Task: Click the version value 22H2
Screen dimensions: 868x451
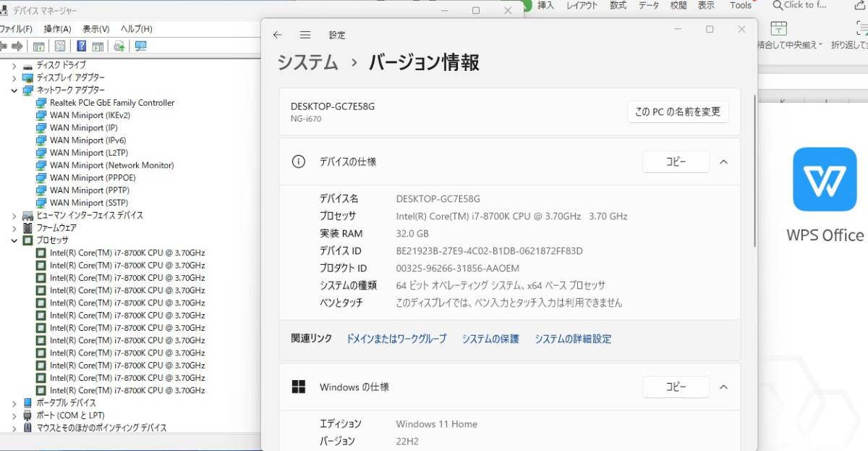Action: 407,442
